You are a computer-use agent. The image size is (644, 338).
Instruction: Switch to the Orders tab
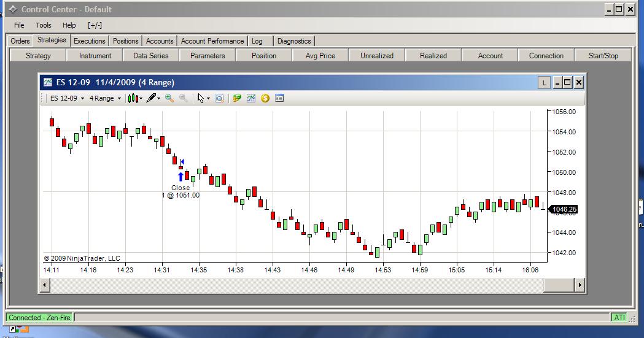tap(20, 41)
